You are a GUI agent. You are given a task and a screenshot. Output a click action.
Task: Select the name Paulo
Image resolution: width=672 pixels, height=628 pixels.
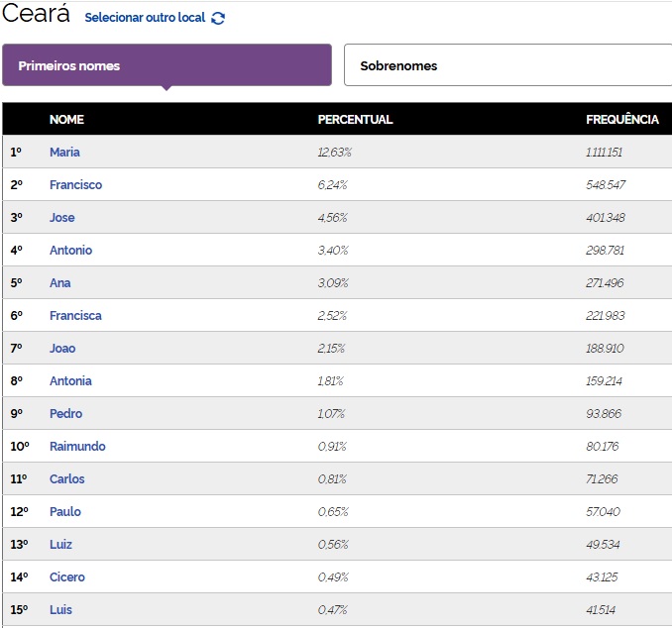[65, 512]
